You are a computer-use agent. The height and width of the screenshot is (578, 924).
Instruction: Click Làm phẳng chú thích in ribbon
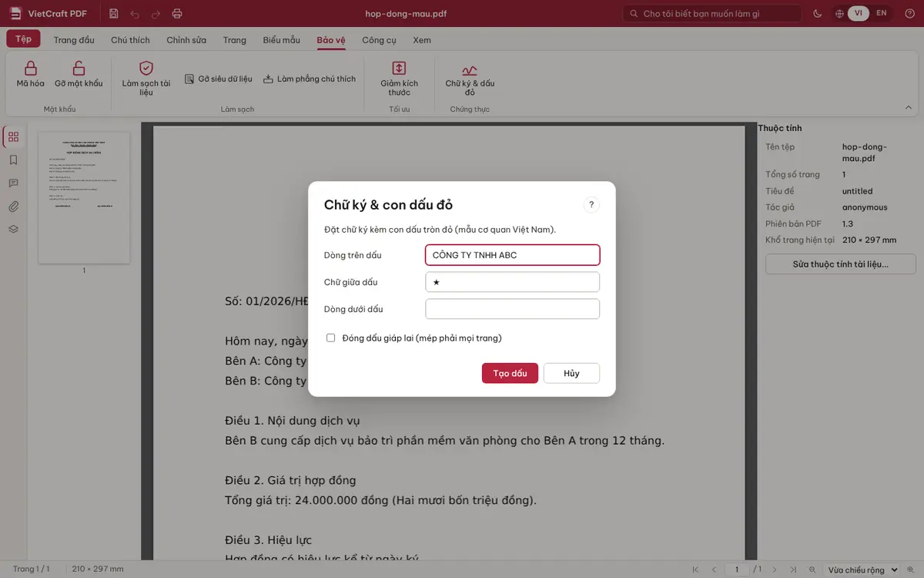pyautogui.click(x=310, y=79)
